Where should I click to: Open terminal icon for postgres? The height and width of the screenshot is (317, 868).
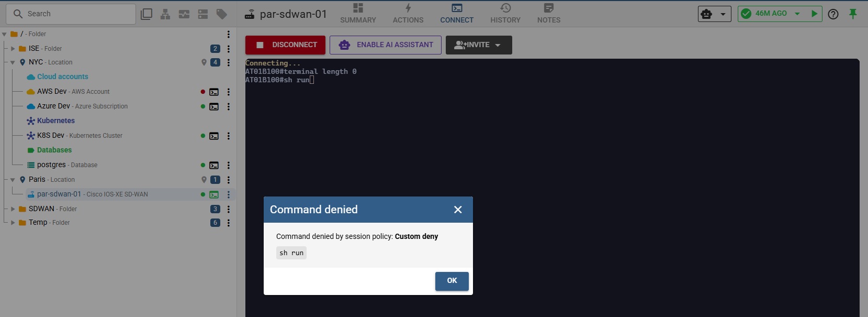pos(214,165)
